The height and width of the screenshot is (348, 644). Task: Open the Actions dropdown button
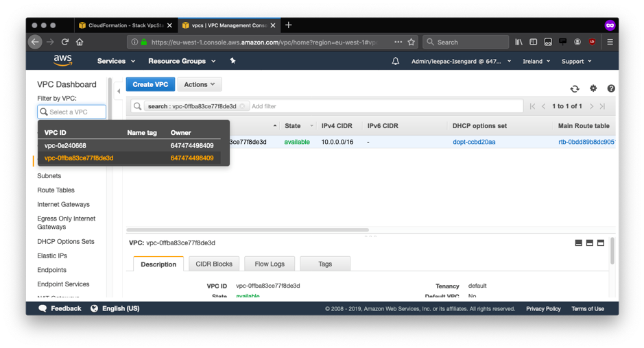(200, 84)
